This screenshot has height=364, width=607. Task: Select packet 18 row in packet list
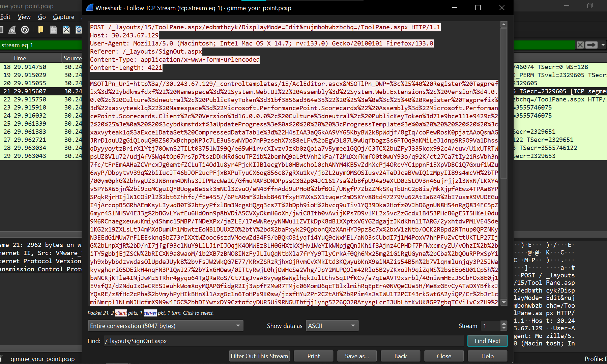point(41,67)
